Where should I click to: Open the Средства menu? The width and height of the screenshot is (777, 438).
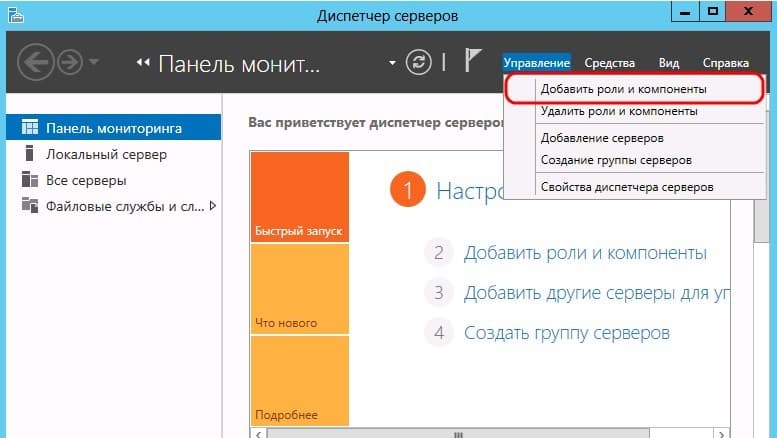(x=609, y=63)
